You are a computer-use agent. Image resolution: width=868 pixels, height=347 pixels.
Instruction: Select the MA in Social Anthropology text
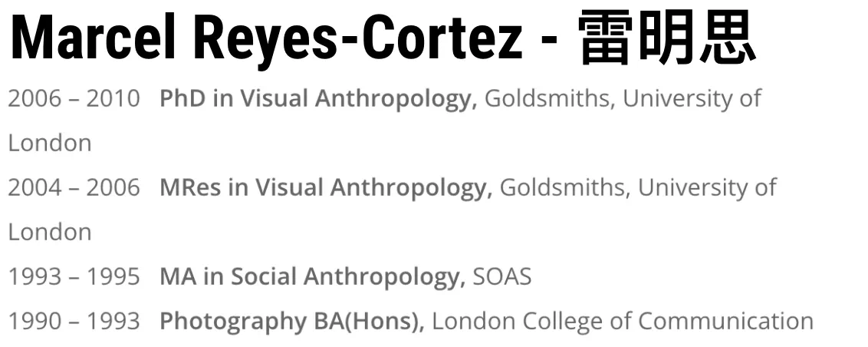313,276
